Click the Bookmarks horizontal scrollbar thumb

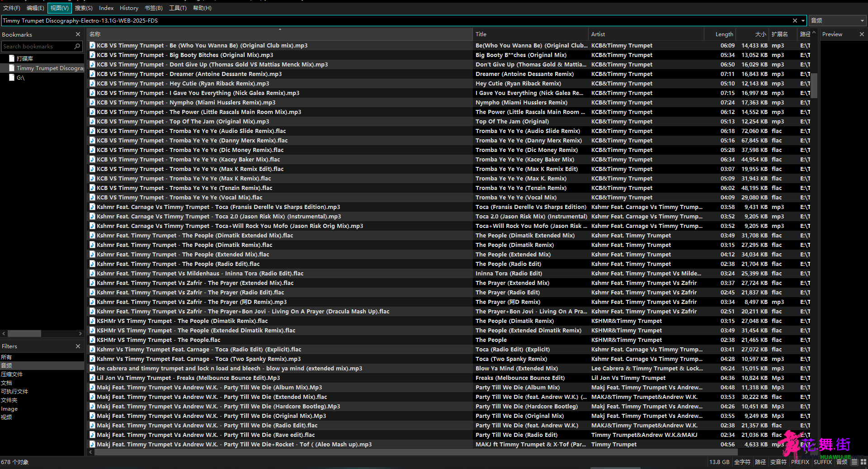click(24, 333)
